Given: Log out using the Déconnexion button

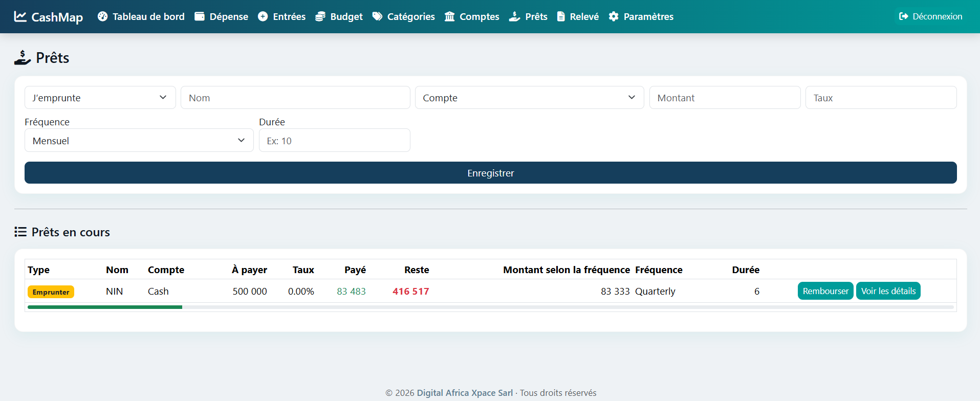Looking at the screenshot, I should 930,16.
